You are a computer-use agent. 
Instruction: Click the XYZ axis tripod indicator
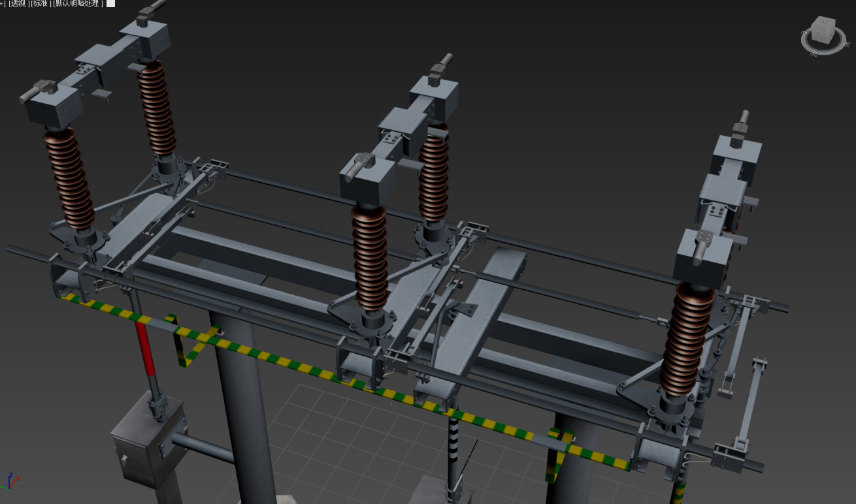tap(10, 482)
